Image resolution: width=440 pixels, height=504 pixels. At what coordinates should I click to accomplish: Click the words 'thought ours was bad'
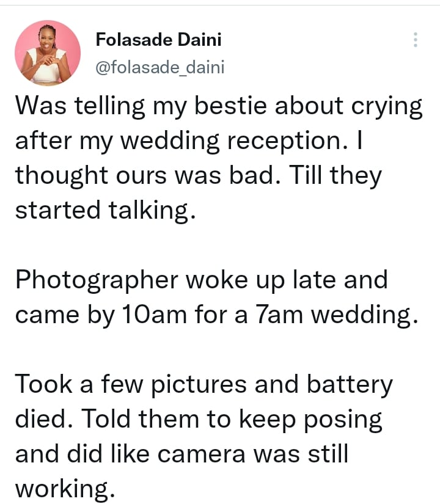tap(148, 176)
